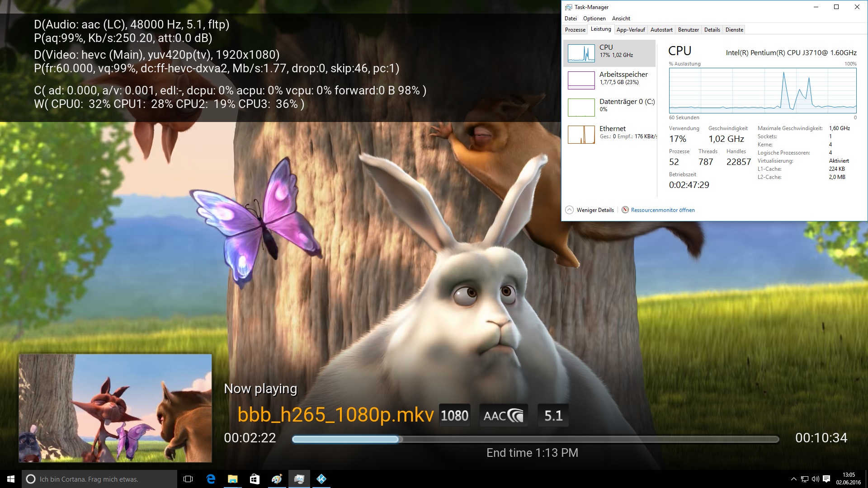Switch to the Prozesse tab
The image size is (868, 488).
(575, 30)
